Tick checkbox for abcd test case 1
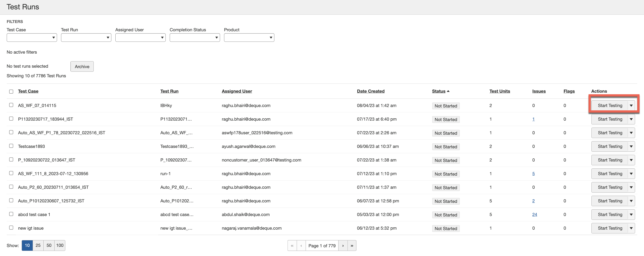This screenshot has height=256, width=644. pos(11,214)
